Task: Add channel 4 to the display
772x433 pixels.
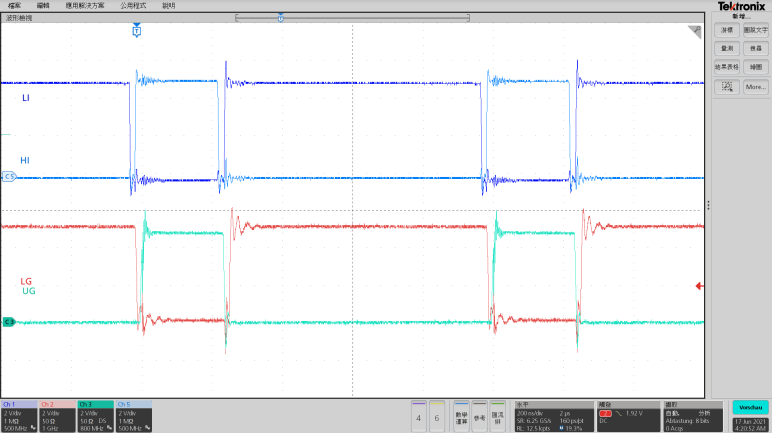Action: [x=419, y=416]
